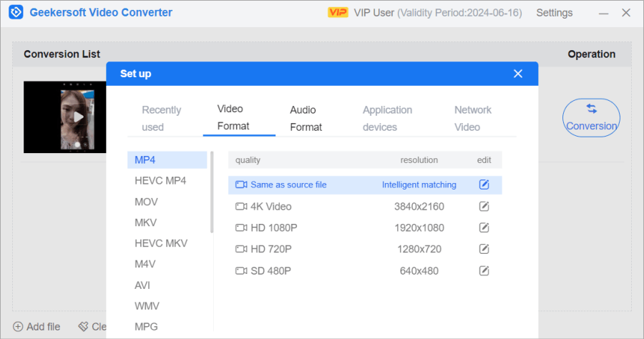Edit the HD 1080P preset
Viewport: 644px width, 339px height.
(484, 227)
